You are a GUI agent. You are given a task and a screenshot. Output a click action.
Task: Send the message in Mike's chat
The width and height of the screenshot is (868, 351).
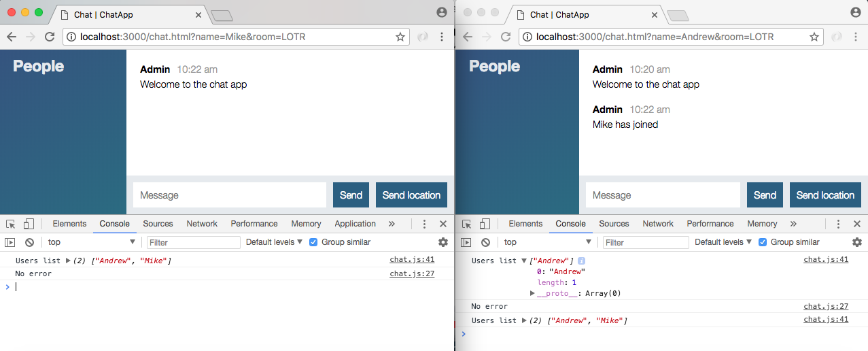point(351,195)
